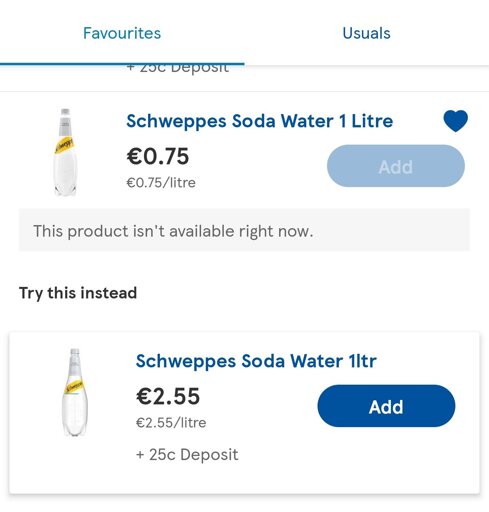Add Schweppes Soda Water 1ltr substitute to cart
Viewport: 489px width, 512px height.
point(386,406)
